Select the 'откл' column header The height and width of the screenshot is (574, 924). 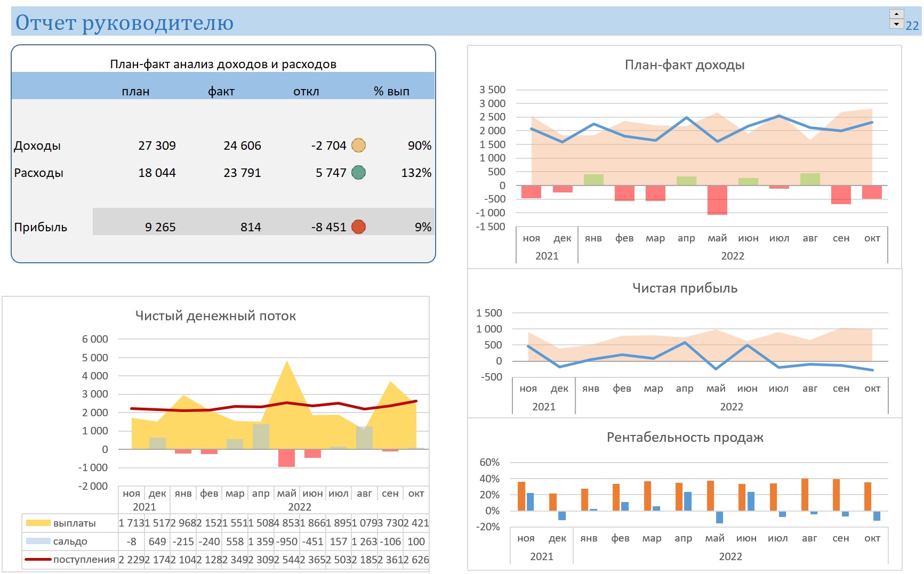pos(306,92)
